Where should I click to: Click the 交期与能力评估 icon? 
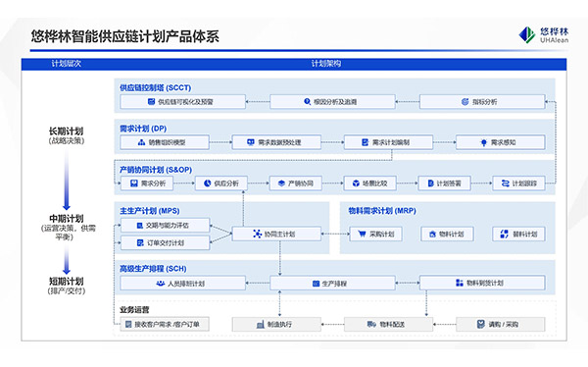(x=139, y=226)
